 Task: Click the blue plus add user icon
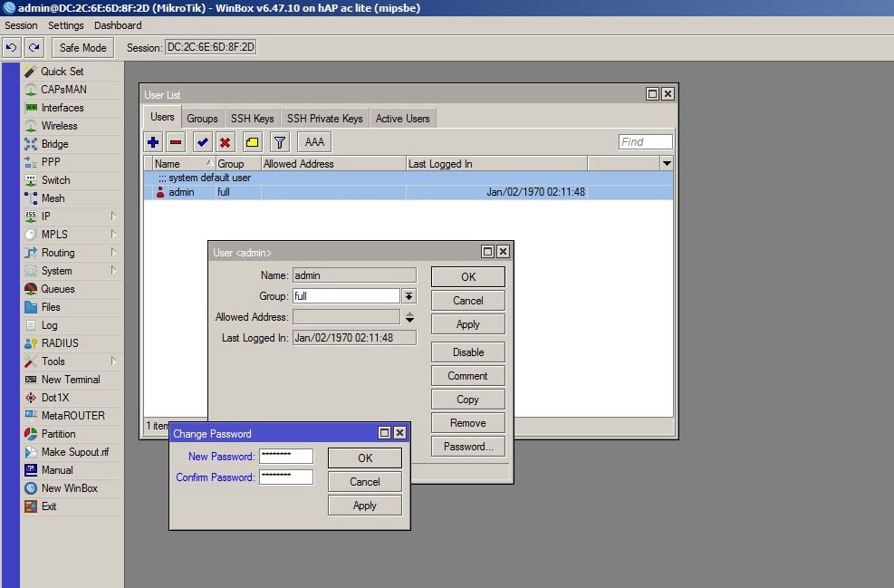[153, 142]
